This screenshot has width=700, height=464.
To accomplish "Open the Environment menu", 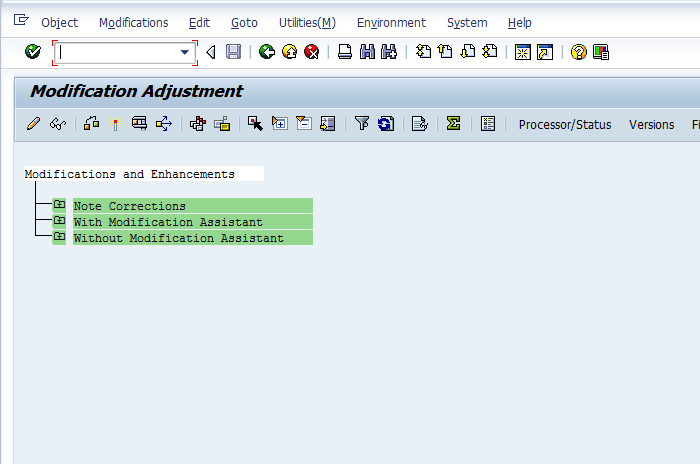I will (x=391, y=23).
